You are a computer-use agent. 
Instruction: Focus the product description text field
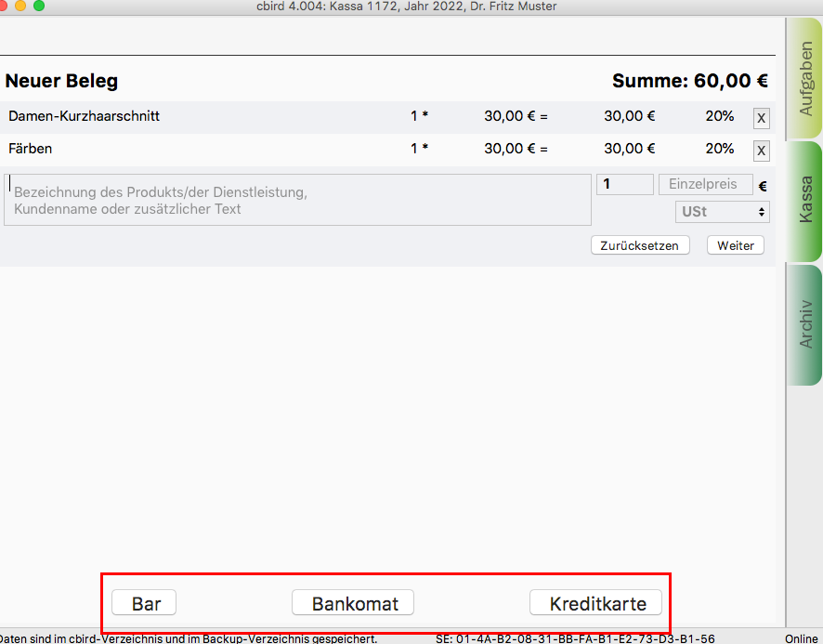[297, 200]
